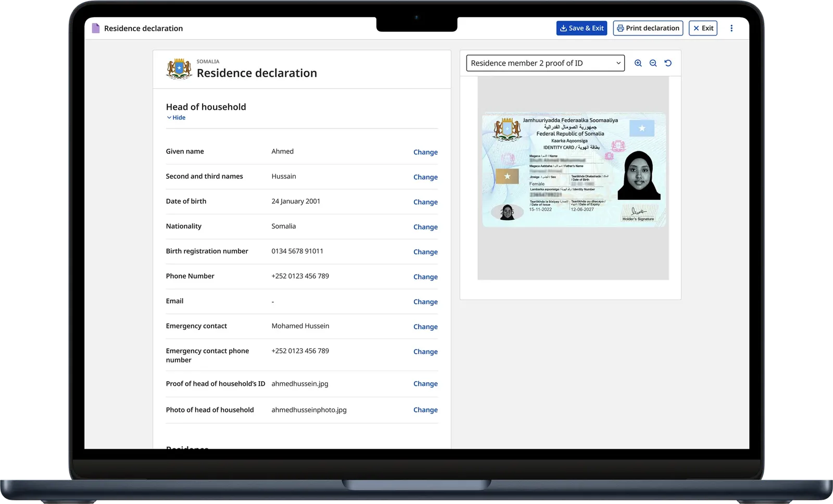Image resolution: width=833 pixels, height=504 pixels.
Task: Select file name 'ahmedhussein.jpg'
Action: 300,384
